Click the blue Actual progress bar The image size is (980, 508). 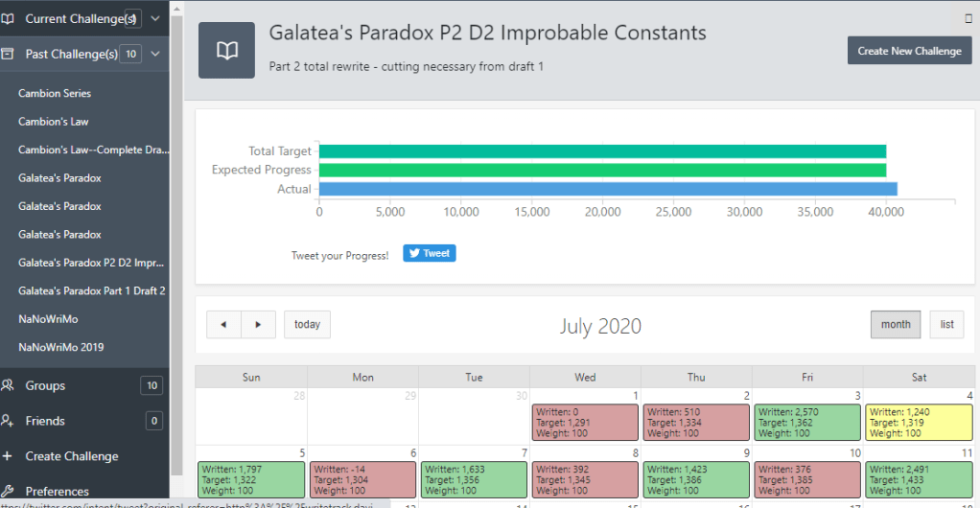(607, 189)
